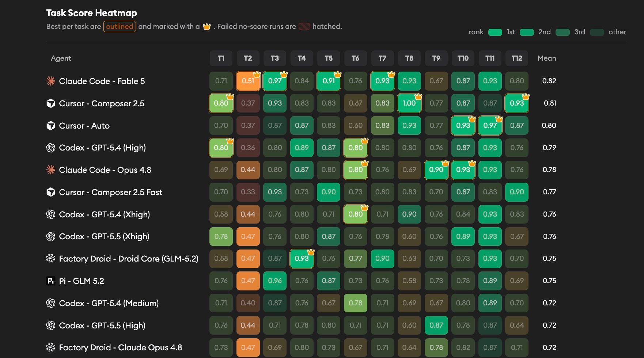Click the crown on Composer 2.5's T8 cell
The width and height of the screenshot is (644, 358).
(418, 97)
